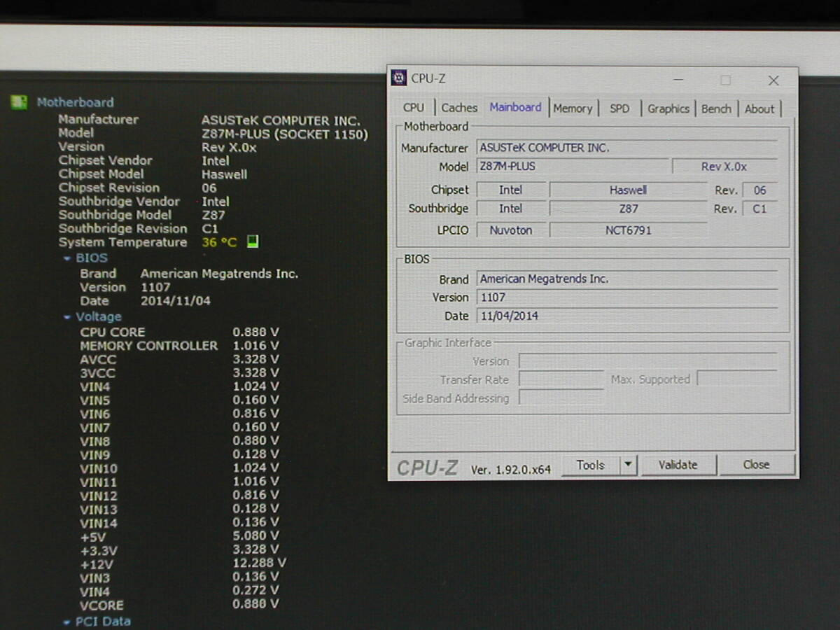
Task: Maximize the CPU-Z window
Action: tap(725, 80)
